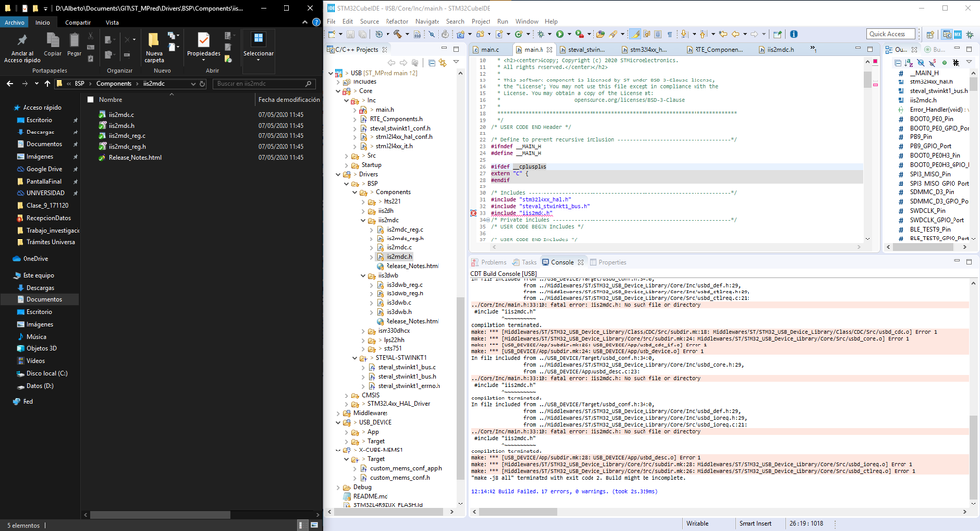
Task: Open address bar history dropdown in Explorer
Action: [x=193, y=83]
